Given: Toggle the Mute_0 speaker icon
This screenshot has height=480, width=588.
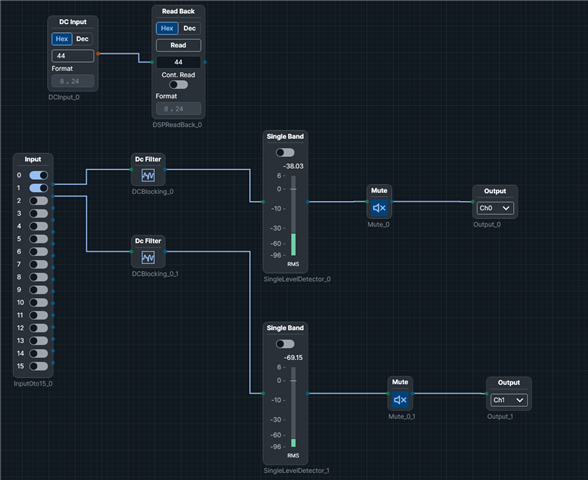Looking at the screenshot, I should coord(379,208).
